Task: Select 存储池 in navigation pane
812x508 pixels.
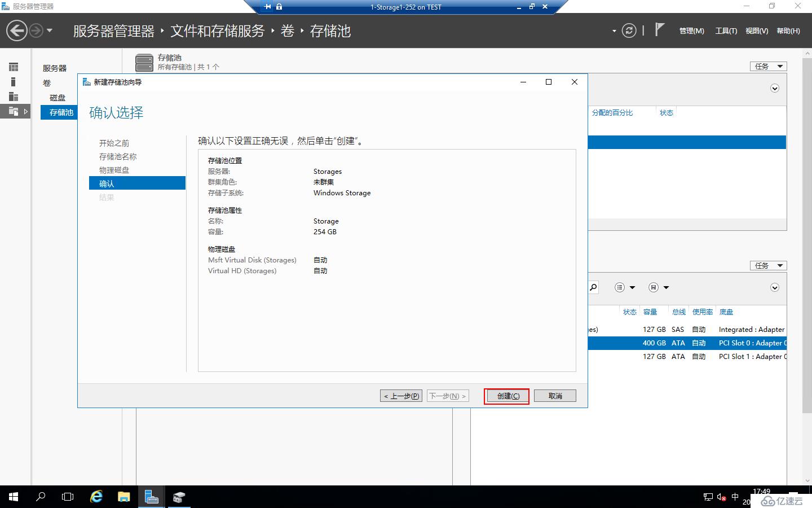Action: (x=59, y=112)
